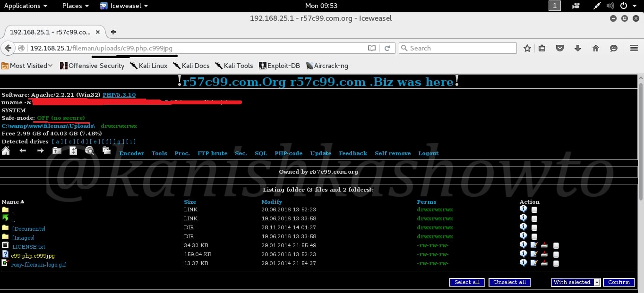Open the hamburger menu in Iceweasel
The width and height of the screenshot is (644, 293).
coord(634,48)
